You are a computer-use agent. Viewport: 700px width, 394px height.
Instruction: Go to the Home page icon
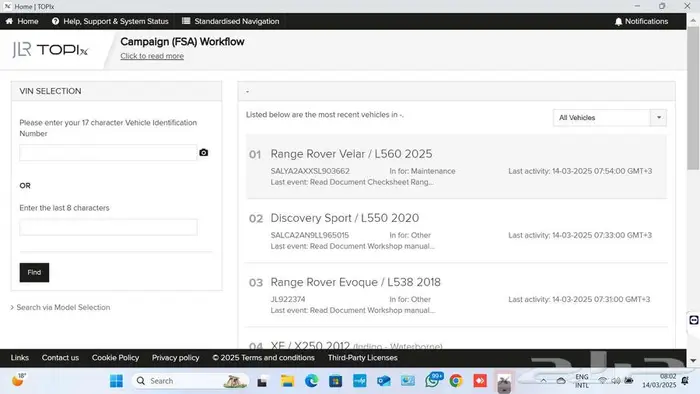(9, 21)
